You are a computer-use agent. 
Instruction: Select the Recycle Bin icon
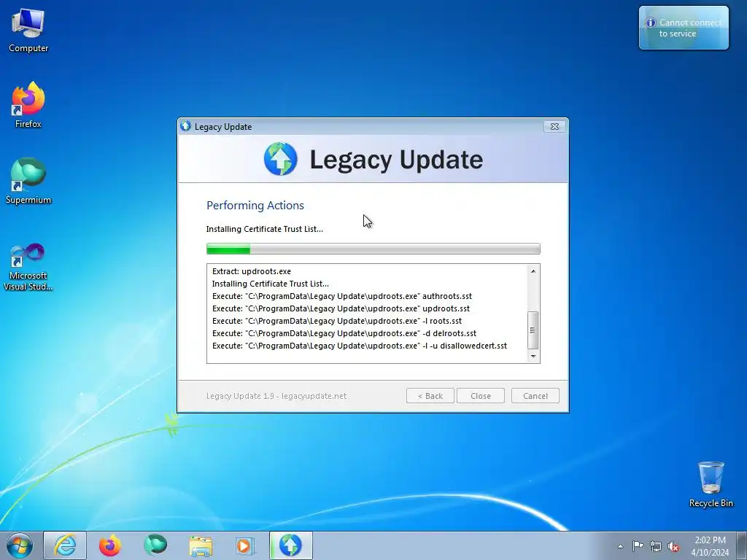tap(711, 484)
